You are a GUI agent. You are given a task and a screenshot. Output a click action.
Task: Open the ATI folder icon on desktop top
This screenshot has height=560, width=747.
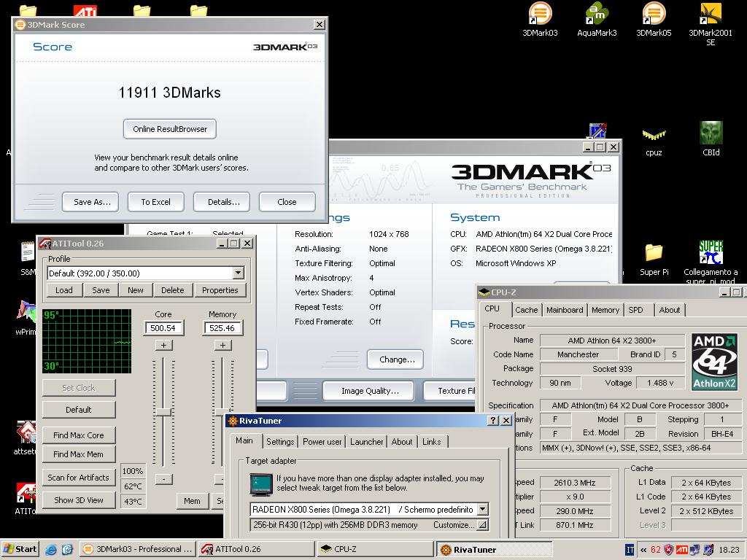click(x=85, y=10)
